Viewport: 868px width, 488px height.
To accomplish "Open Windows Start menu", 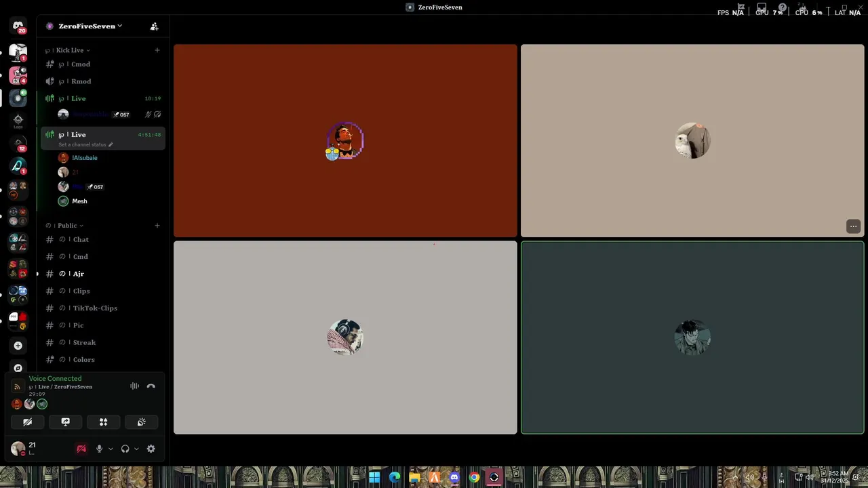I will [374, 477].
